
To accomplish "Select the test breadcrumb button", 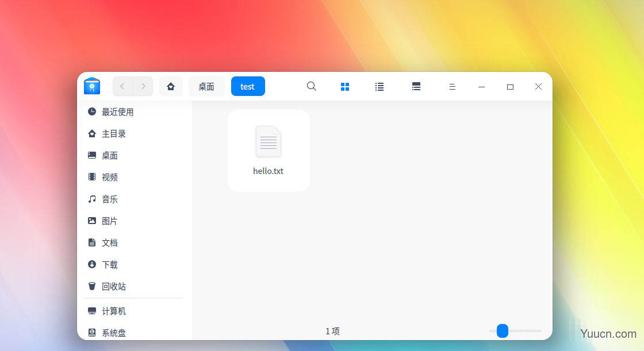I will click(248, 86).
